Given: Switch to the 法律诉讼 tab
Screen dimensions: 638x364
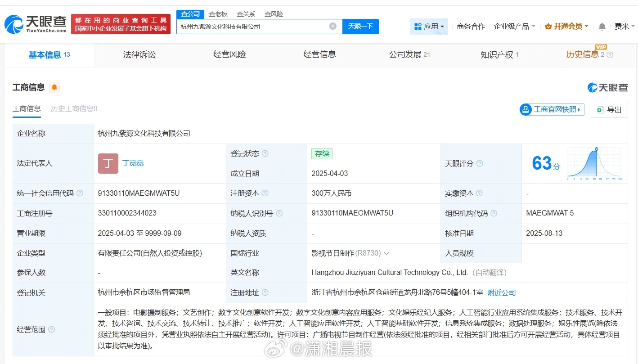Looking at the screenshot, I should point(139,55).
